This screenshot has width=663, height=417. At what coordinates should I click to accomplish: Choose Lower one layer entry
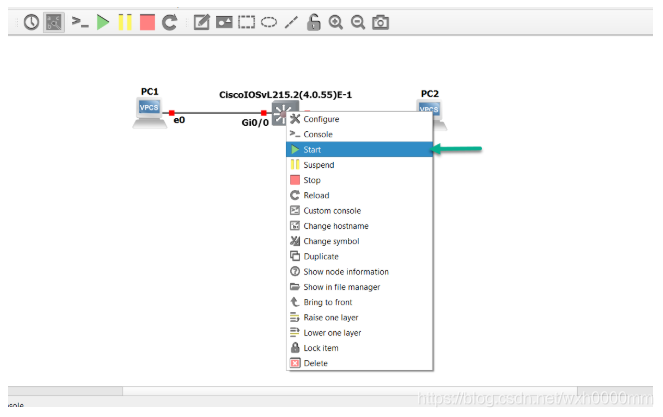point(359,332)
